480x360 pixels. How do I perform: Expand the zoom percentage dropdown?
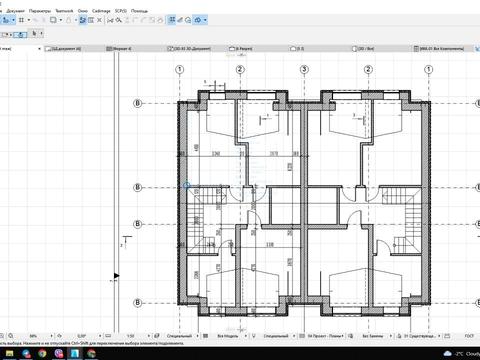point(51,336)
